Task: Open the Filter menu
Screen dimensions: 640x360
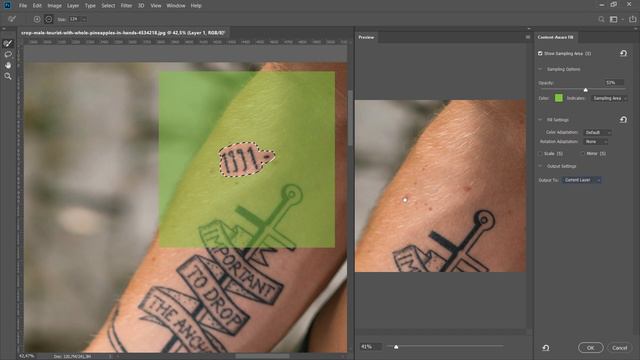Action: 126,6
